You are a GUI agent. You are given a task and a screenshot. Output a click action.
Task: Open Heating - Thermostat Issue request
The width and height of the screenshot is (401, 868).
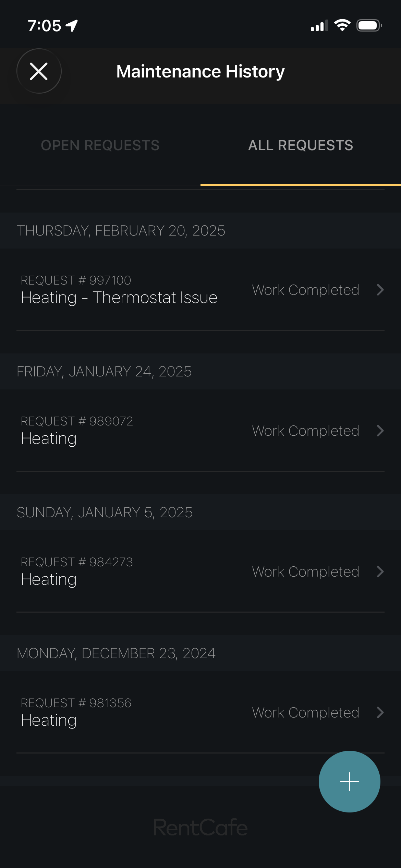click(119, 297)
